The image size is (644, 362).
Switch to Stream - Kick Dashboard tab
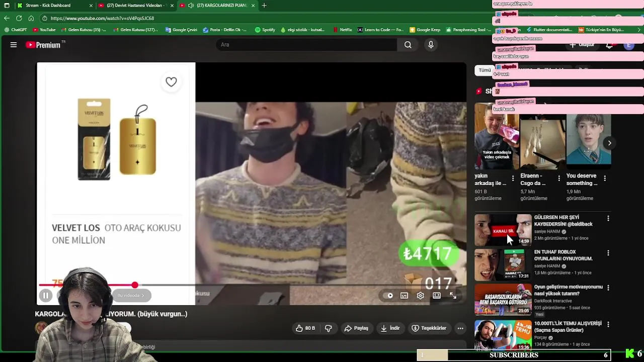click(52, 6)
